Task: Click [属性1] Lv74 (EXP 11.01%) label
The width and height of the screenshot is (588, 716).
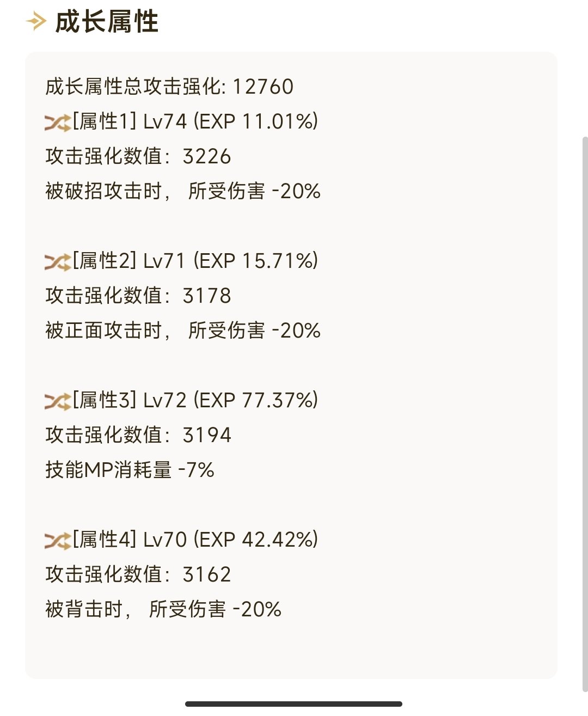Action: click(195, 121)
